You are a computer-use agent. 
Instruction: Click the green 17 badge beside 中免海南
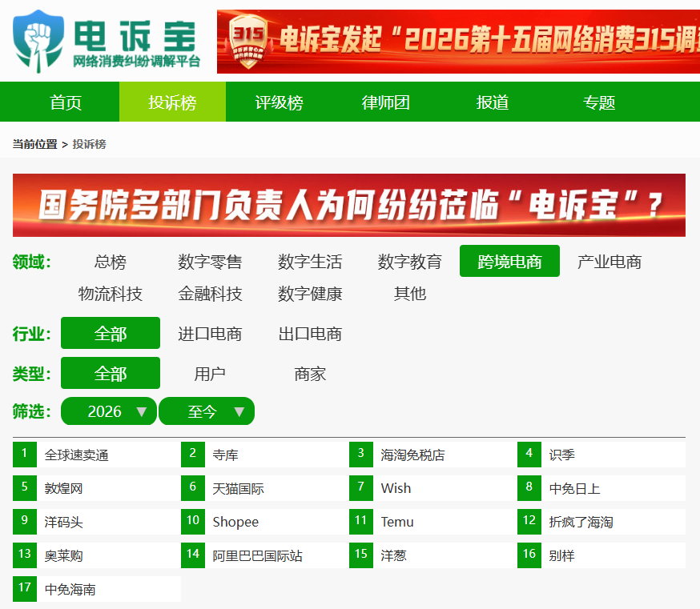coord(25,589)
